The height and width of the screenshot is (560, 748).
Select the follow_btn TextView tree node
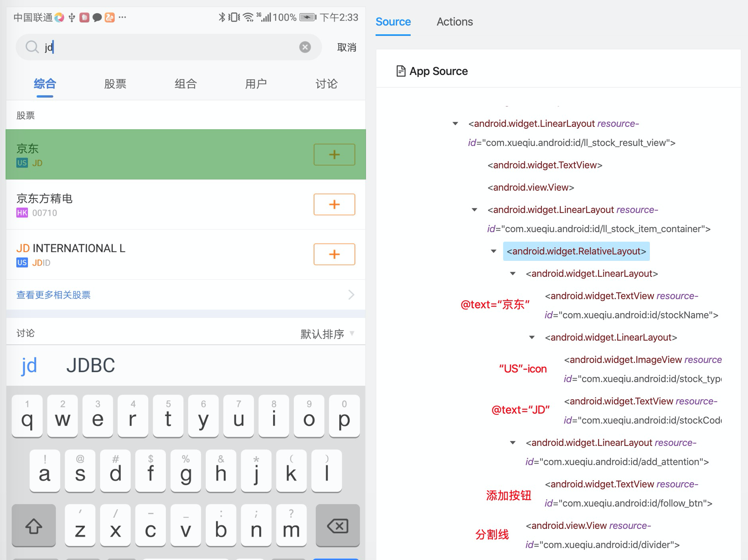pyautogui.click(x=628, y=494)
